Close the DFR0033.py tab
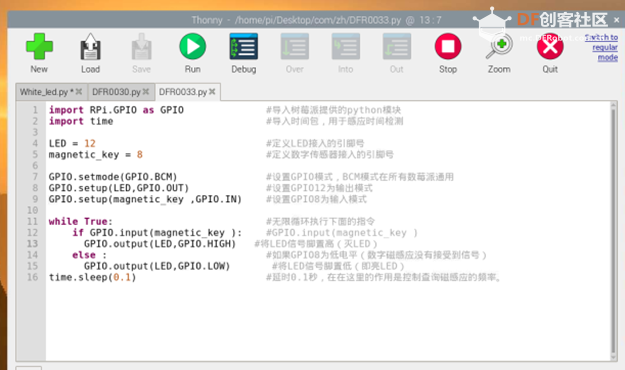This screenshot has height=370, width=625. [x=212, y=92]
